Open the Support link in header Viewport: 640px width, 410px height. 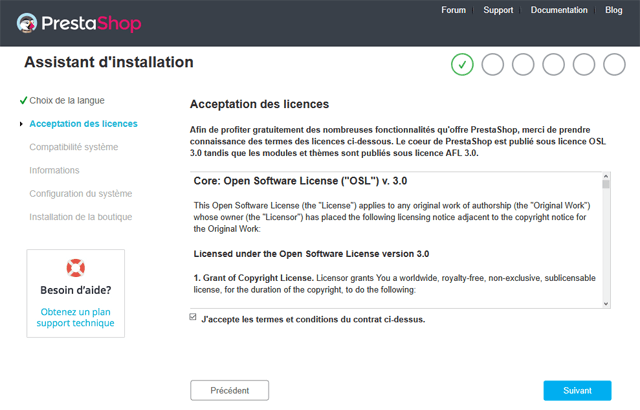click(x=498, y=10)
